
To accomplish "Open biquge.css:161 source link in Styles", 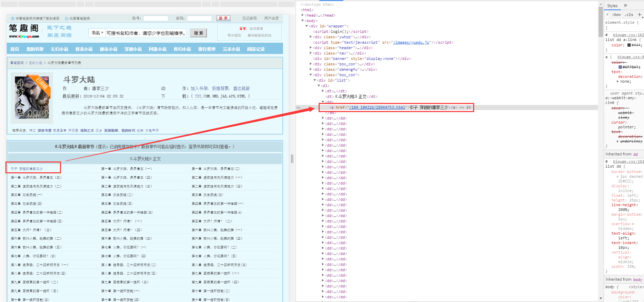I will click(628, 161).
